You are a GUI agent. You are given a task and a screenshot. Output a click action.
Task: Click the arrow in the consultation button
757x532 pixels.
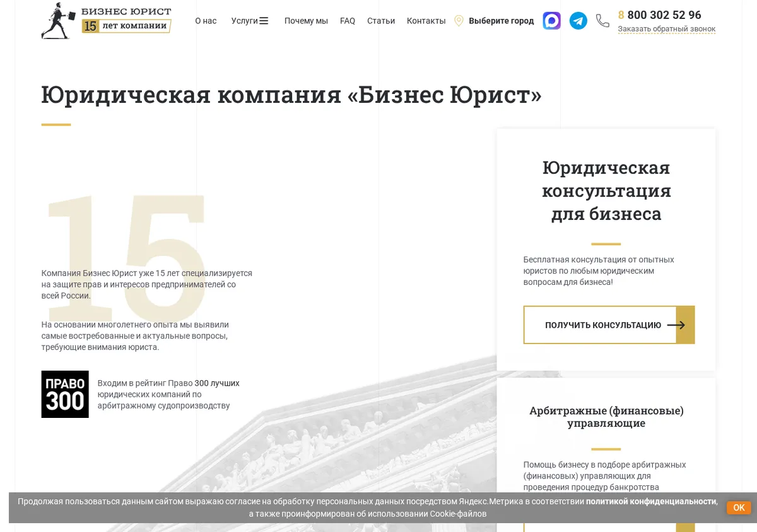coord(676,325)
